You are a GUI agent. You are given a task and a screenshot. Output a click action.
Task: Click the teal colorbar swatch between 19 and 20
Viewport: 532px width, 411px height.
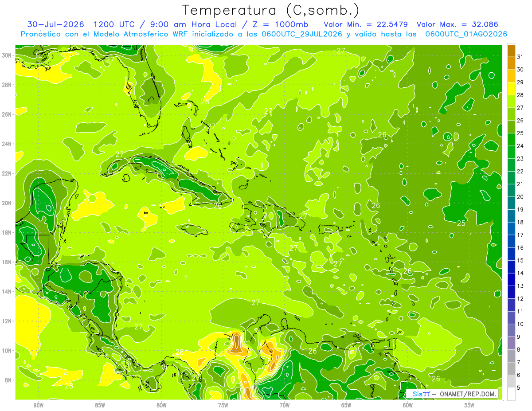click(511, 204)
